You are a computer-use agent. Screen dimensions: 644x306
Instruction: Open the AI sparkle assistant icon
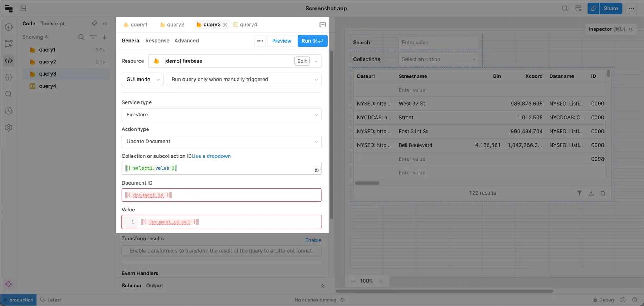[x=9, y=284]
